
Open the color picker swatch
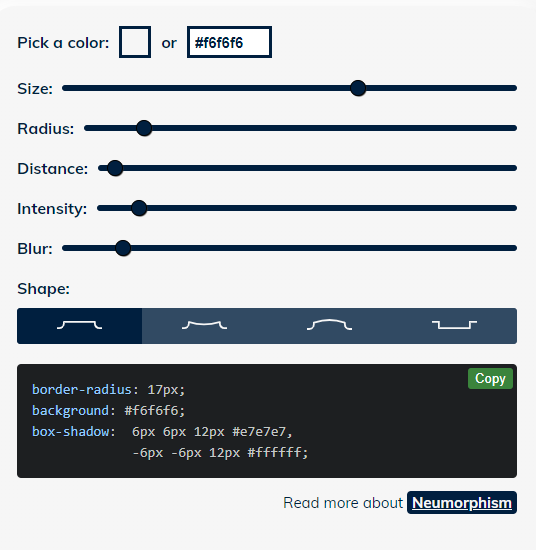pos(135,42)
